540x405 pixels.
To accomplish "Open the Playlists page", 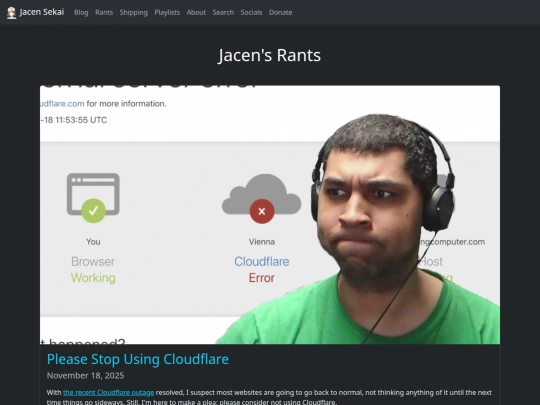I will click(167, 12).
